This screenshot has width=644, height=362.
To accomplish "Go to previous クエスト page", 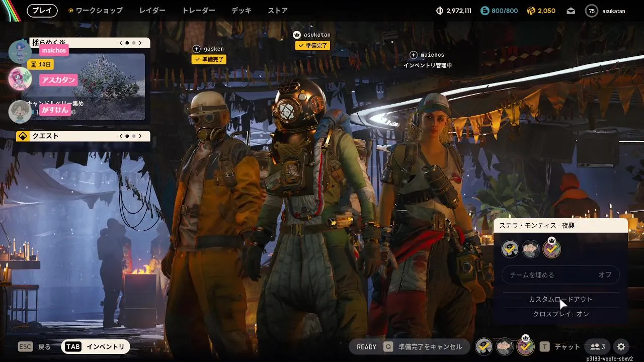I will tap(121, 136).
